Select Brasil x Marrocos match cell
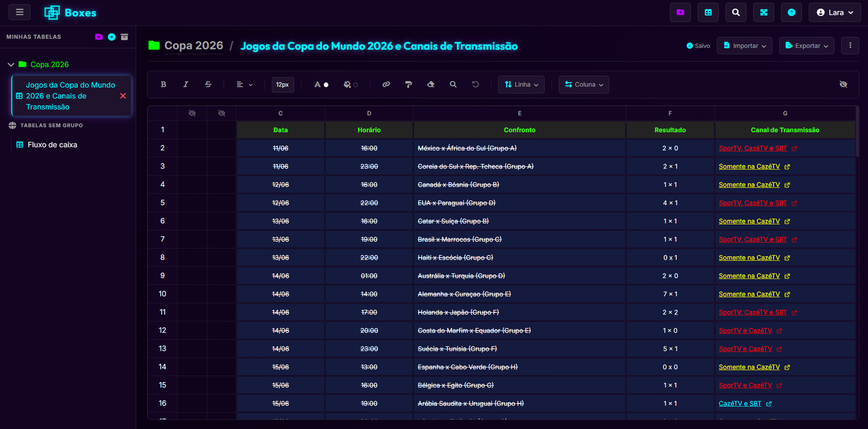This screenshot has width=868, height=429. [520, 239]
